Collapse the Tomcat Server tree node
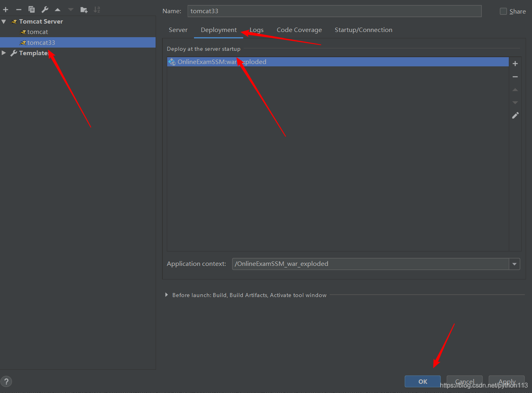Image resolution: width=532 pixels, height=393 pixels. point(4,22)
